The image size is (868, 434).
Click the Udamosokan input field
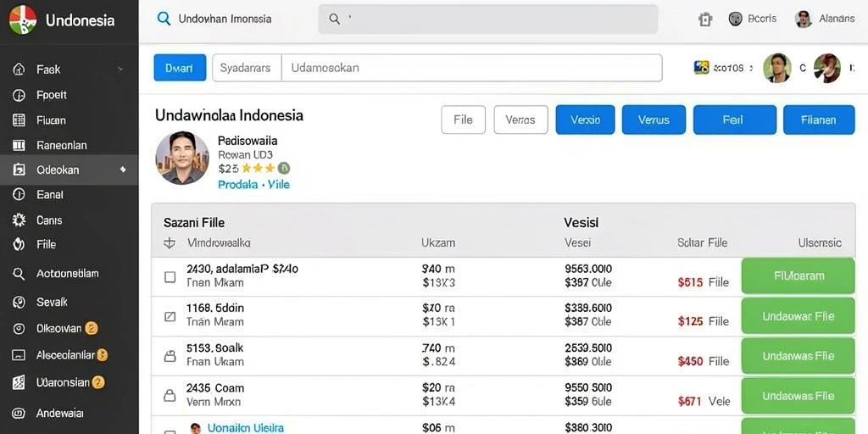point(471,68)
